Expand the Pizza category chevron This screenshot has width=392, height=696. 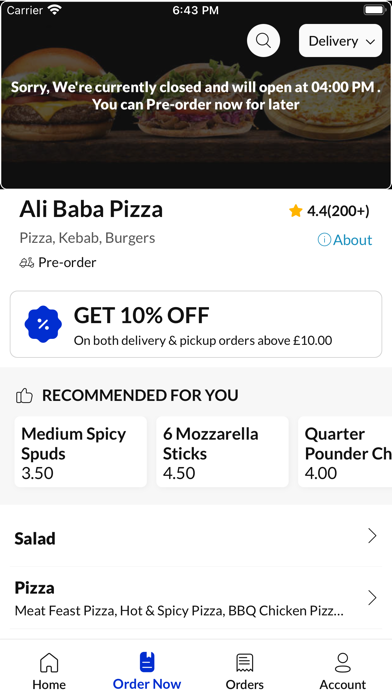[372, 598]
